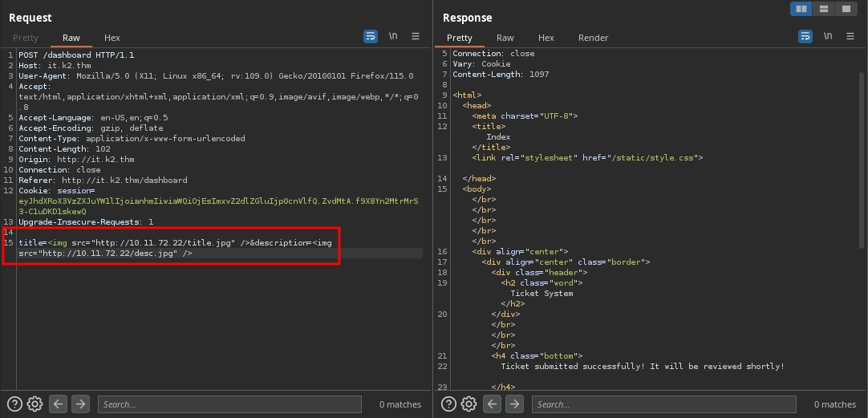
Task: Toggle word wrap icon in Request panel
Action: pos(371,37)
